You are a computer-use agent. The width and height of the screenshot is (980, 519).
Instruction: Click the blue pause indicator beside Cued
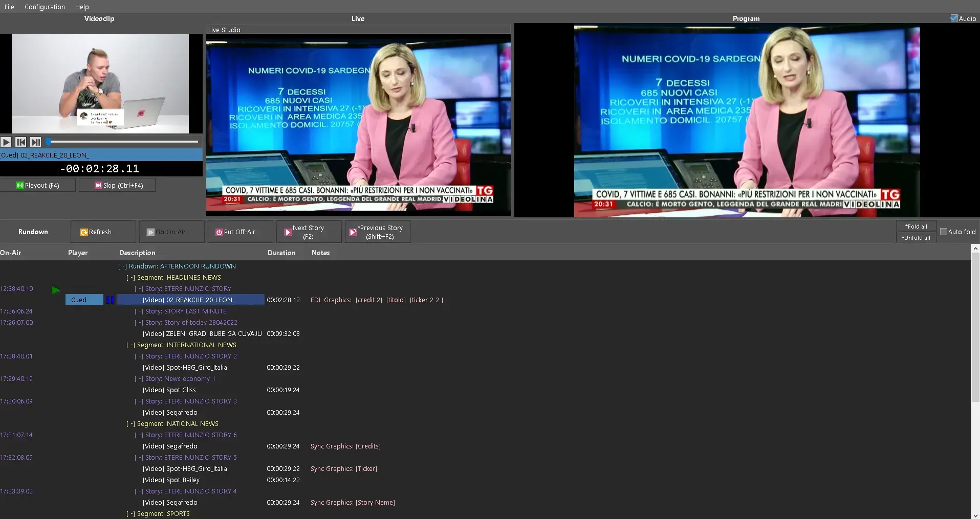[110, 300]
